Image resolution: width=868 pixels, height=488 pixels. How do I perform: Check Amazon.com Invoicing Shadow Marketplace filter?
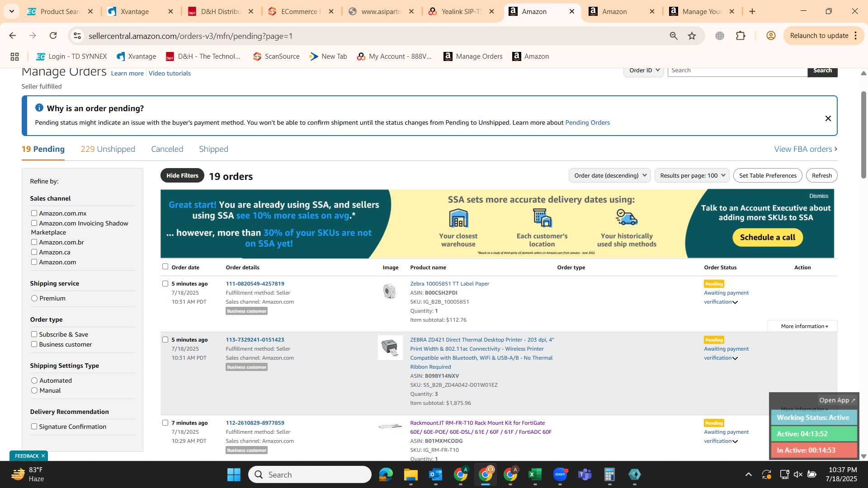34,223
